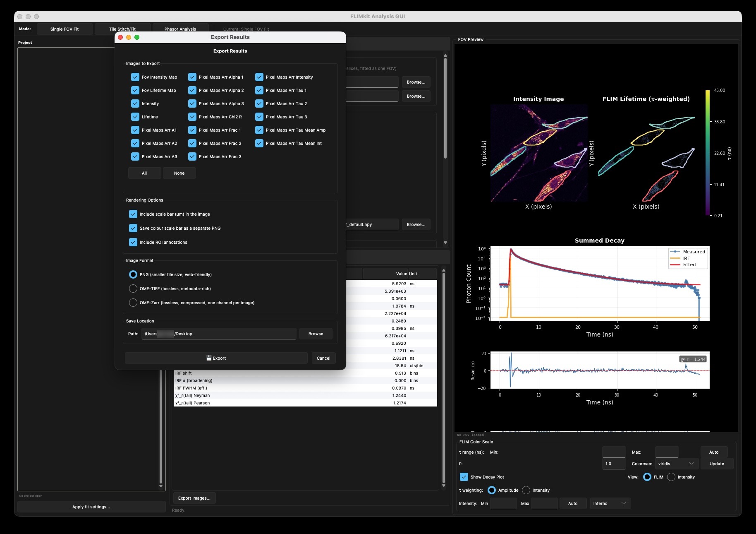Switch to Tile Stitch/Fit mode

click(x=122, y=29)
